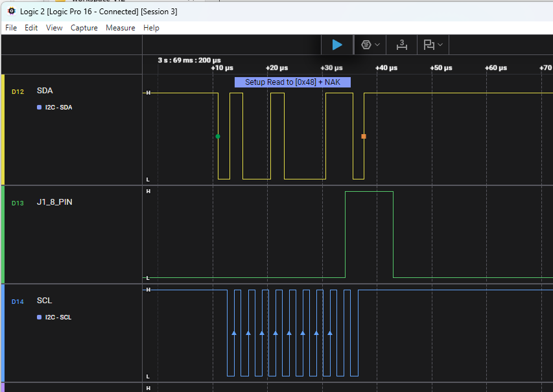Click the first SCL rising-edge arrow marker
The image size is (553, 392).
coord(234,333)
